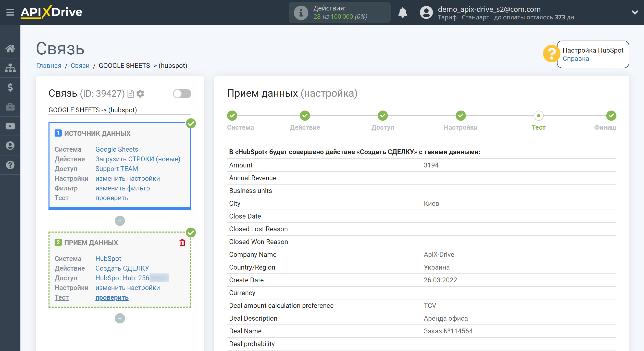This screenshot has height=351, width=644.
Task: Open the hamburger menu
Action: click(x=10, y=12)
